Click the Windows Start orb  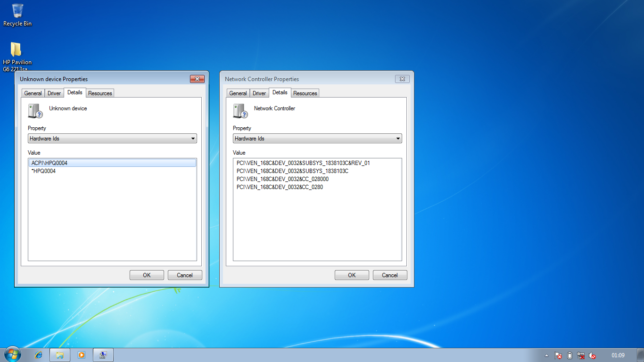pos(12,354)
